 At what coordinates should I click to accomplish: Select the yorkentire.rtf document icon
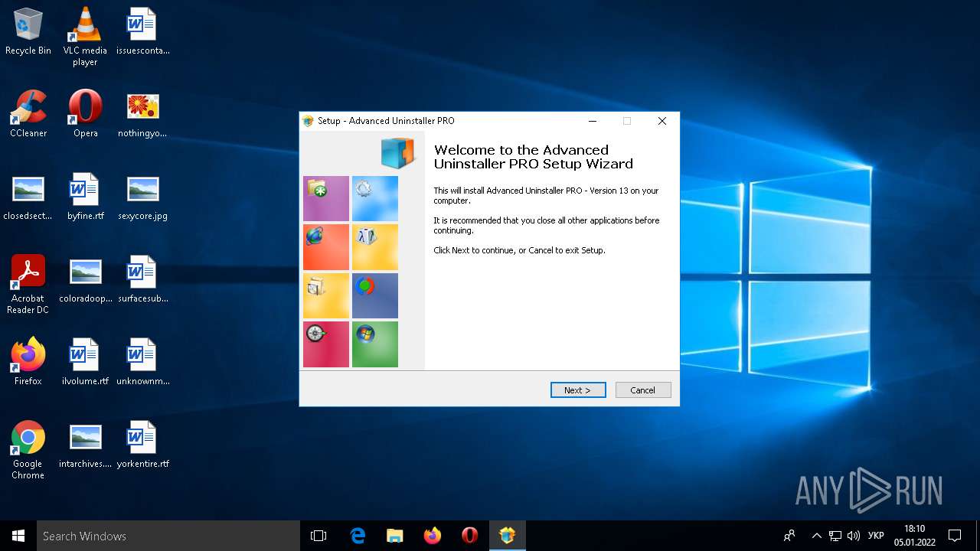pyautogui.click(x=142, y=445)
